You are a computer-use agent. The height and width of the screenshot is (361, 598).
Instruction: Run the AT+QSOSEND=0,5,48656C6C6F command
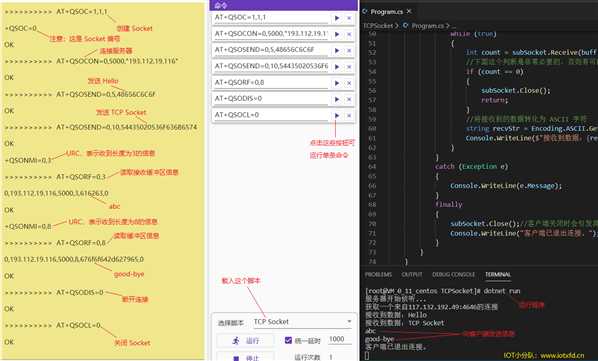click(337, 50)
